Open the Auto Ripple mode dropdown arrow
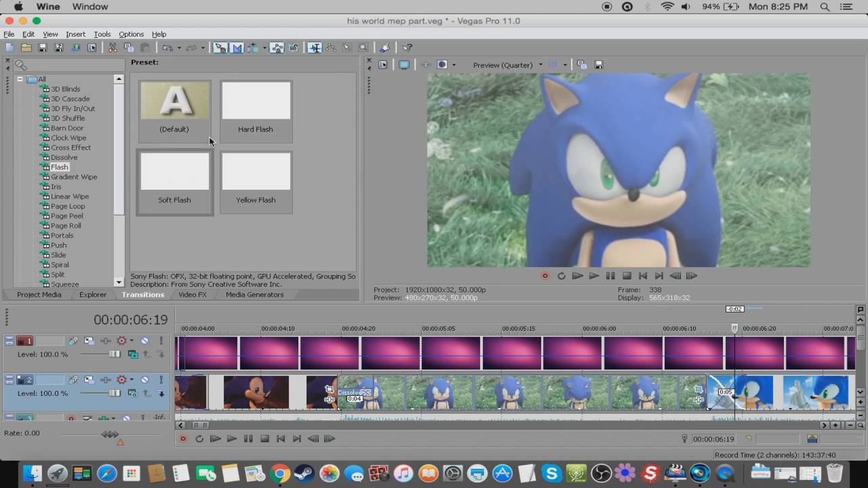This screenshot has height=488, width=868. click(x=264, y=47)
